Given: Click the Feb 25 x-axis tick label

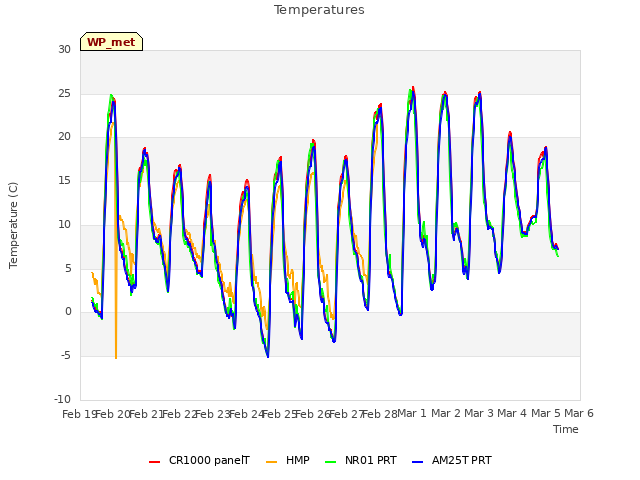Looking at the screenshot, I should (x=280, y=414).
